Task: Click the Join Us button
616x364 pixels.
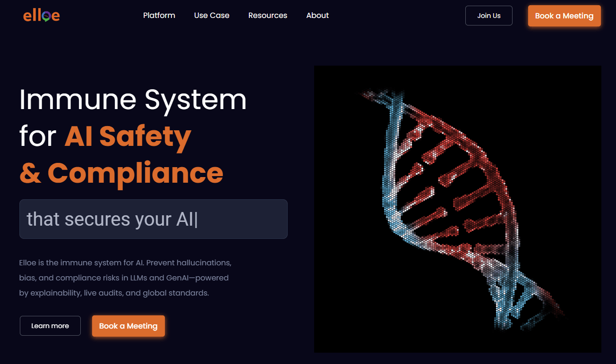Action: 489,16
